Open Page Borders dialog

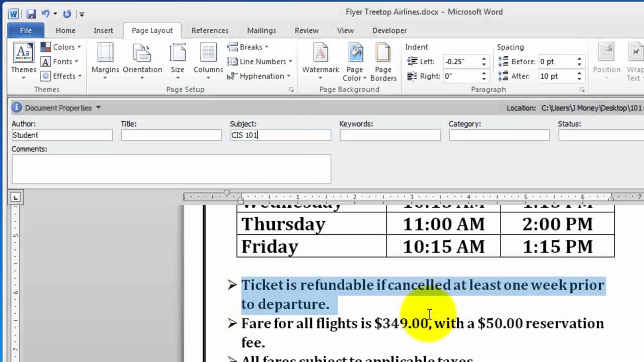[x=383, y=61]
